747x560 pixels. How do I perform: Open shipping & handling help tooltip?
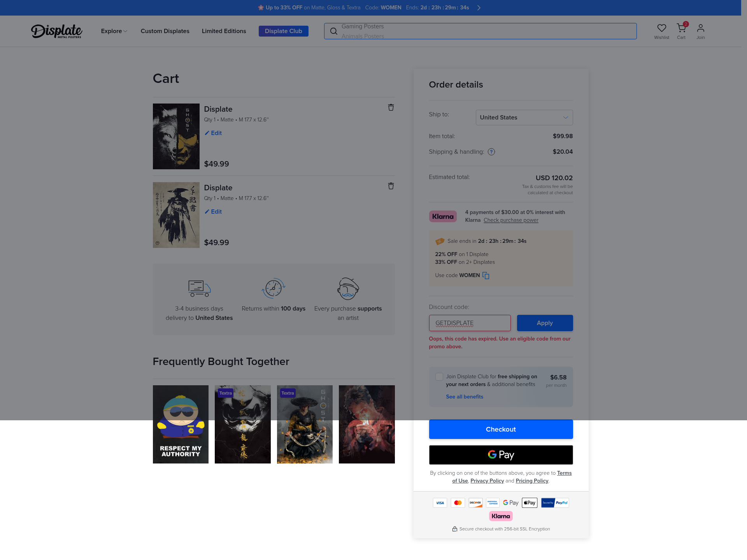coord(491,152)
